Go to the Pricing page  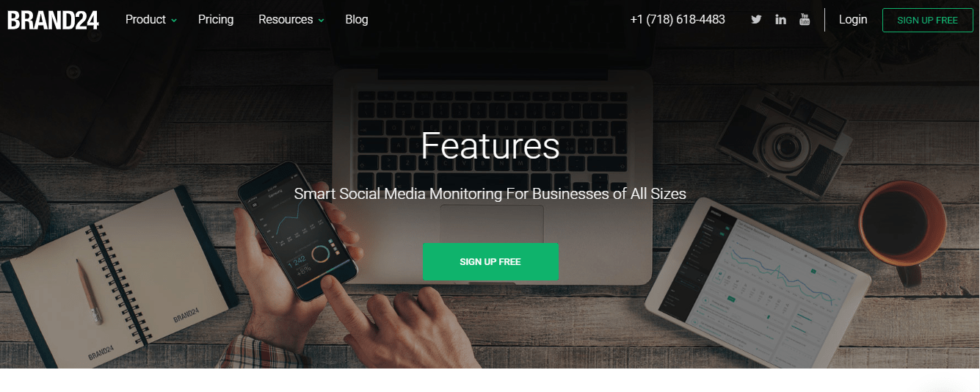pyautogui.click(x=216, y=20)
